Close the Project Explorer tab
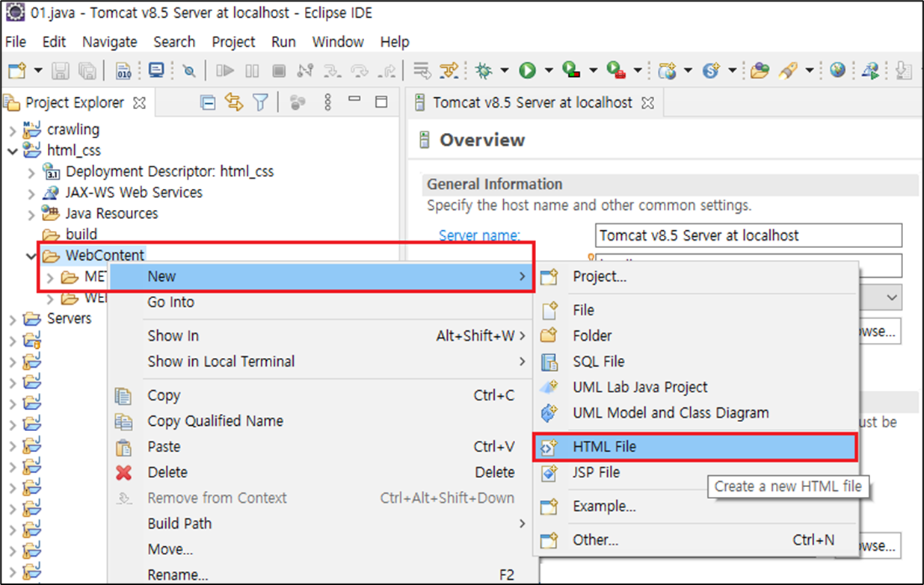The image size is (924, 585). point(139,103)
